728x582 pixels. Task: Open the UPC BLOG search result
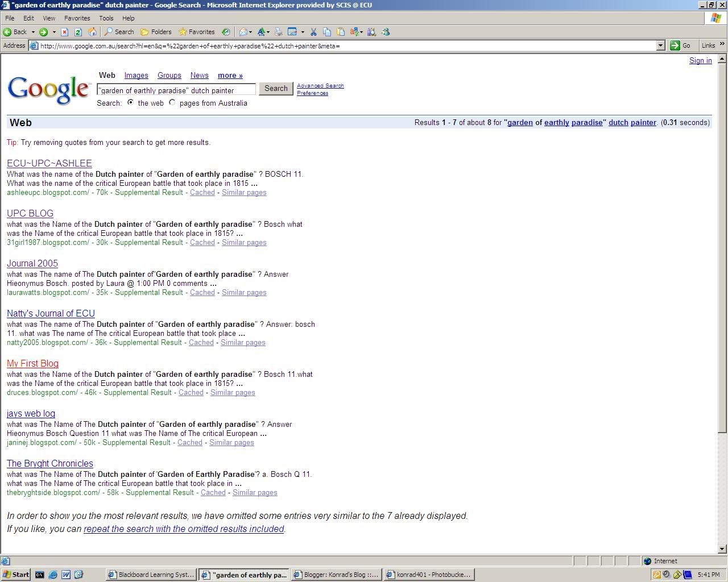tap(30, 214)
